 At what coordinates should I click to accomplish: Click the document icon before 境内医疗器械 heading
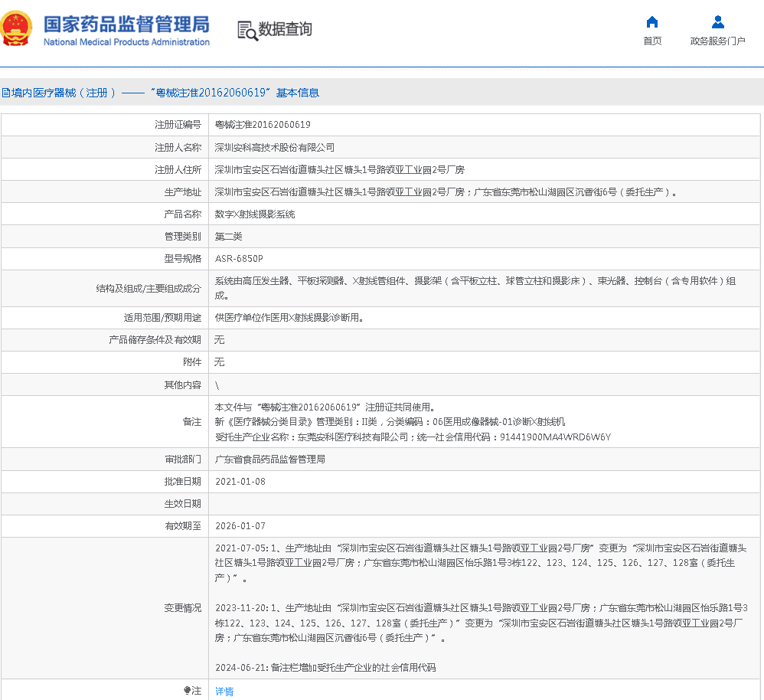pyautogui.click(x=5, y=93)
